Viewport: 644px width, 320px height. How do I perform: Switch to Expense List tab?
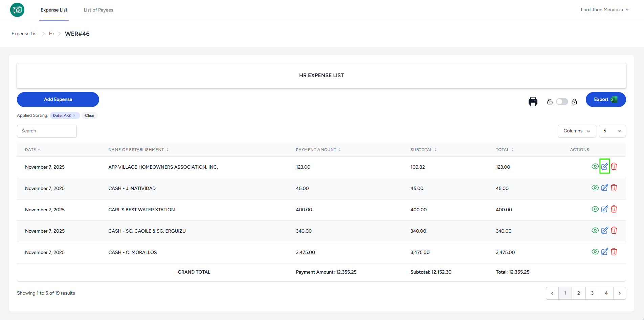pos(54,10)
